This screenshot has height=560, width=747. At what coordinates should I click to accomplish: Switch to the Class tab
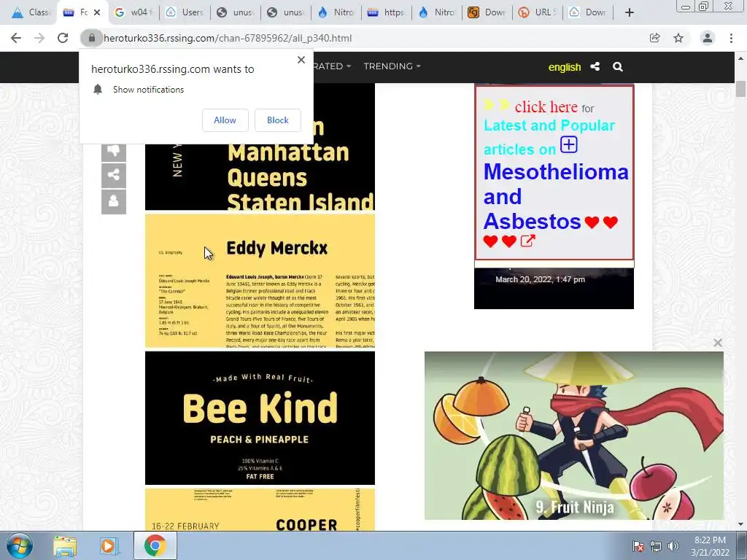pos(31,12)
